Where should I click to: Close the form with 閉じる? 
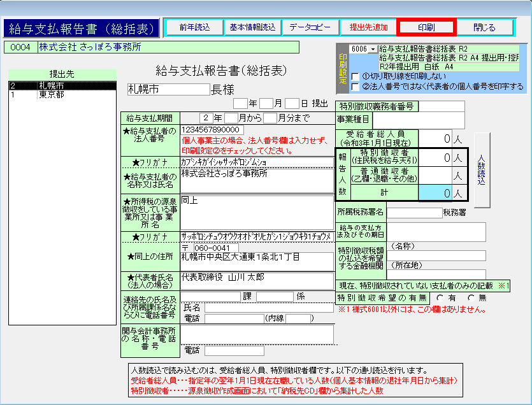pos(484,27)
